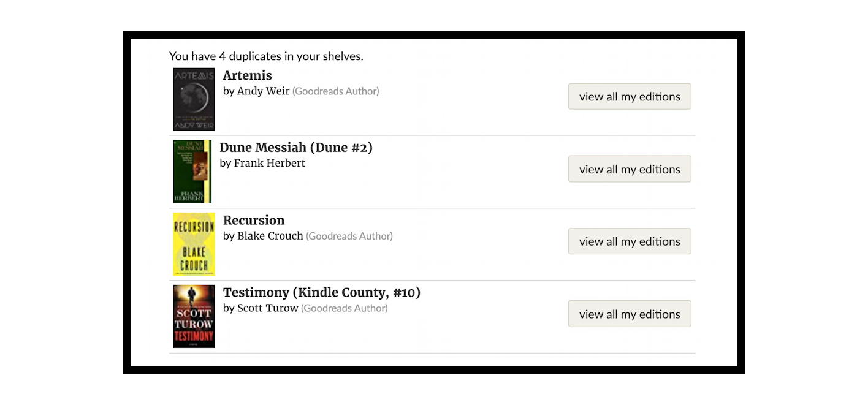Screen dimensions: 868x405
Task: Open Blake Crouch's author profile
Action: tap(270, 236)
